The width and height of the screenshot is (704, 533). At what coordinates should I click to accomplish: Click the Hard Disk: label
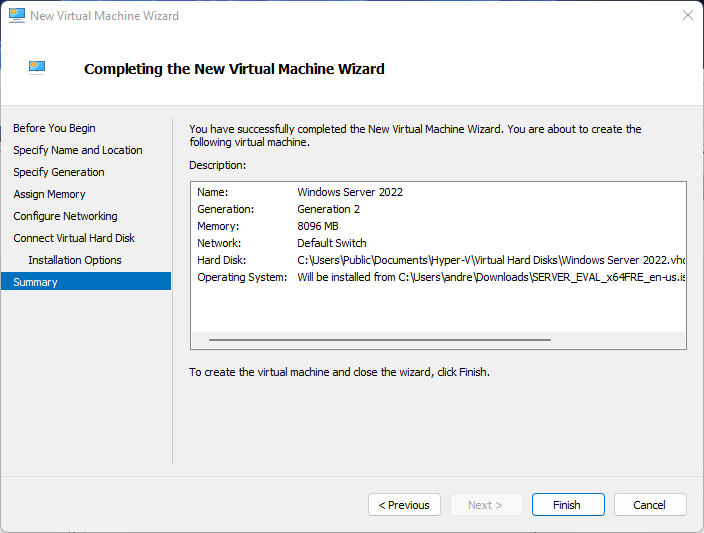point(222,260)
